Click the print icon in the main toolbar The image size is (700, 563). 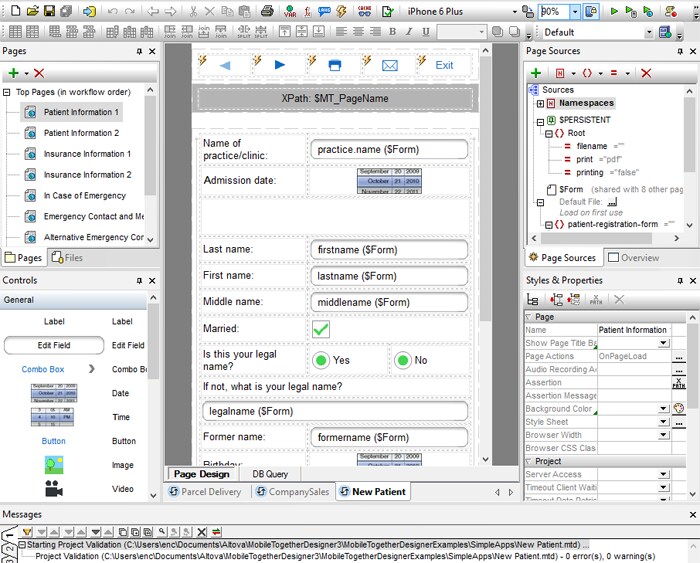[x=267, y=11]
